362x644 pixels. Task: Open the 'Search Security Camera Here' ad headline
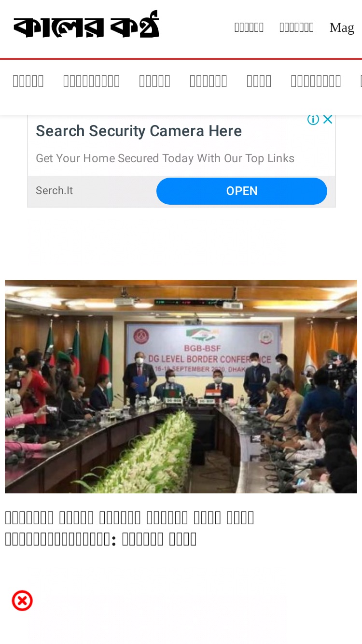tap(139, 131)
